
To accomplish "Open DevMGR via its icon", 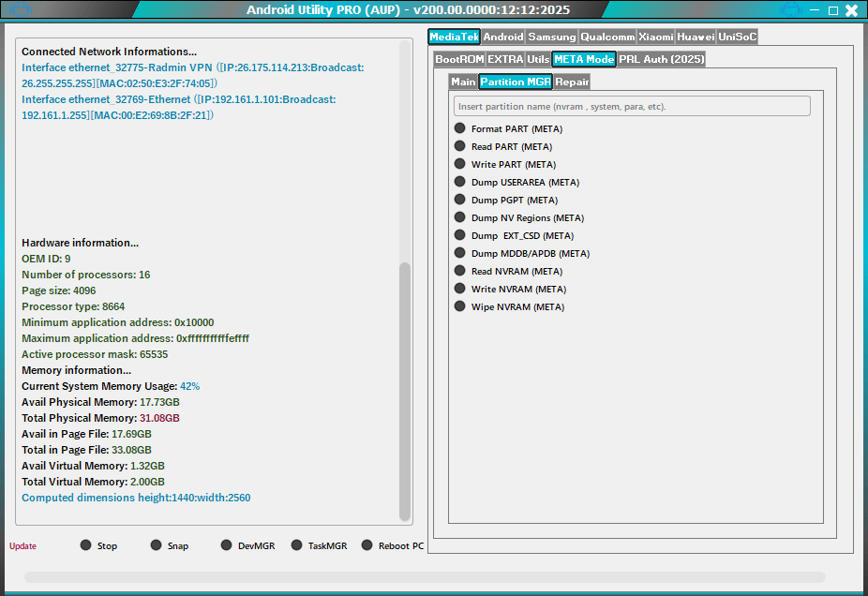I will click(x=225, y=544).
